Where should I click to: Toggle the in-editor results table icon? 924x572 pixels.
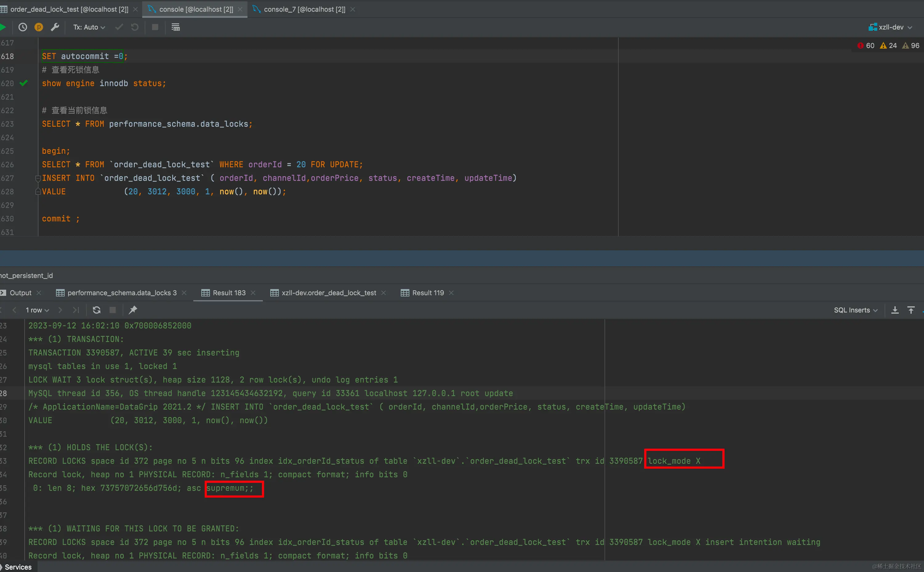click(176, 27)
